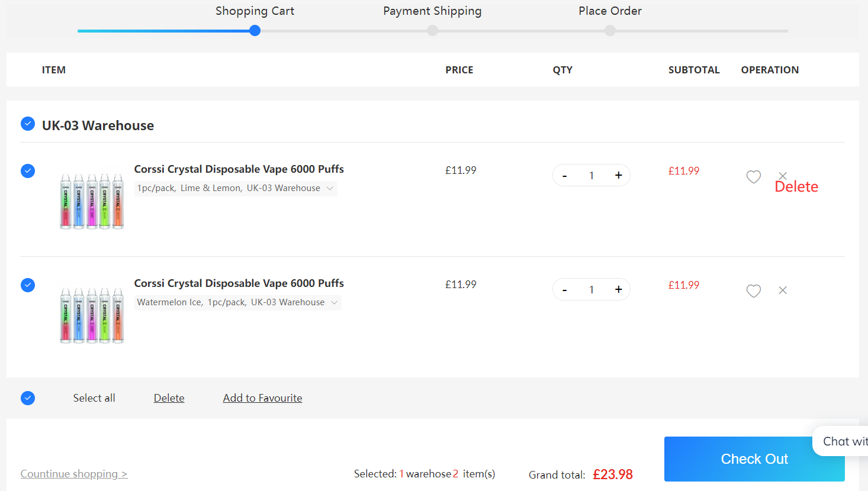The width and height of the screenshot is (868, 491).
Task: Click the Shopping Cart step marker
Action: (255, 31)
